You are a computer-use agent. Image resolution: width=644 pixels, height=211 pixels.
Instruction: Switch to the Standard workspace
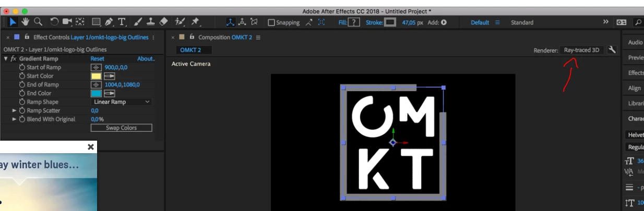pyautogui.click(x=522, y=22)
